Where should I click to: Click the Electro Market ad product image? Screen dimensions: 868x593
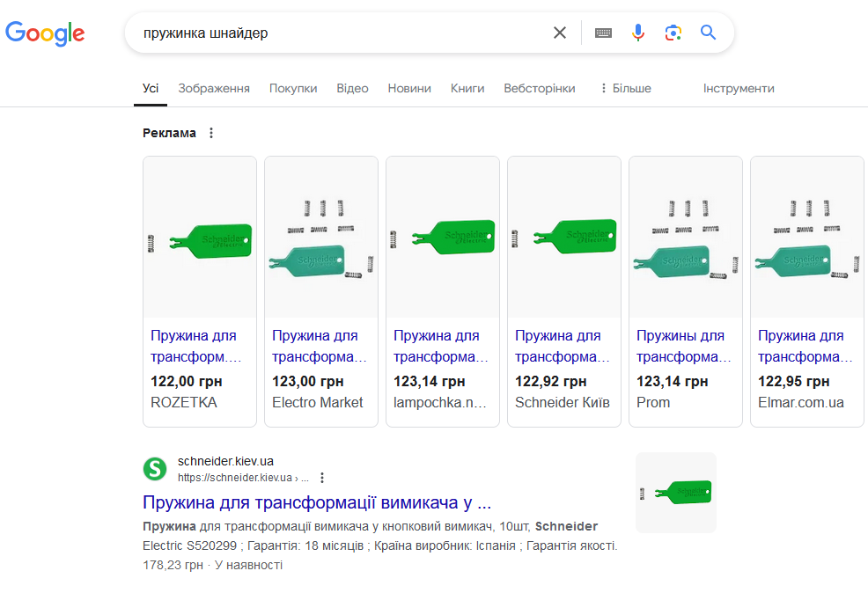click(x=321, y=238)
